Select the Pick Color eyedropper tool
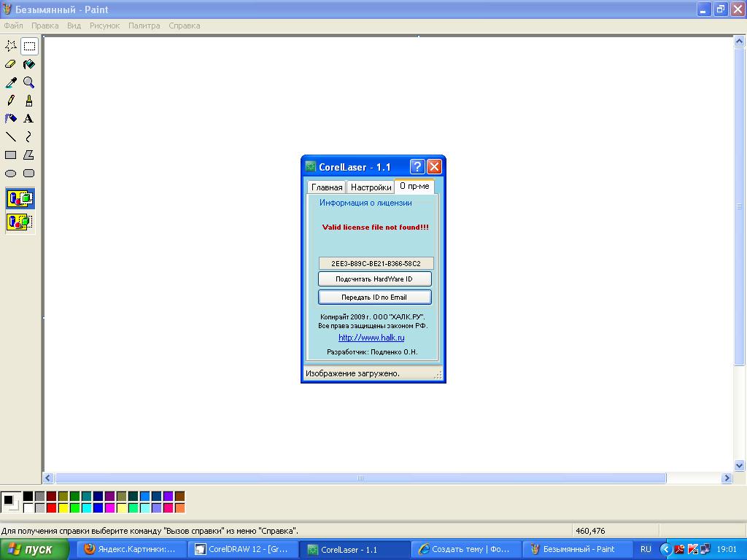Viewport: 747px width, 560px height. point(11,82)
